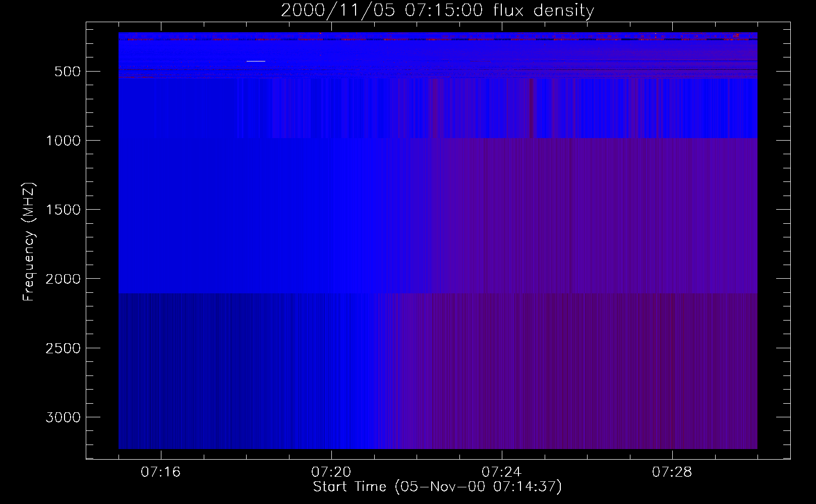
Task: Click the "Start Time (05-Nov-00 07:14:37)" label
Action: [437, 487]
